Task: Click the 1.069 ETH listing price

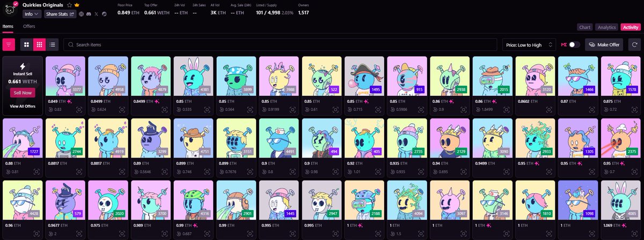Action: (611, 225)
